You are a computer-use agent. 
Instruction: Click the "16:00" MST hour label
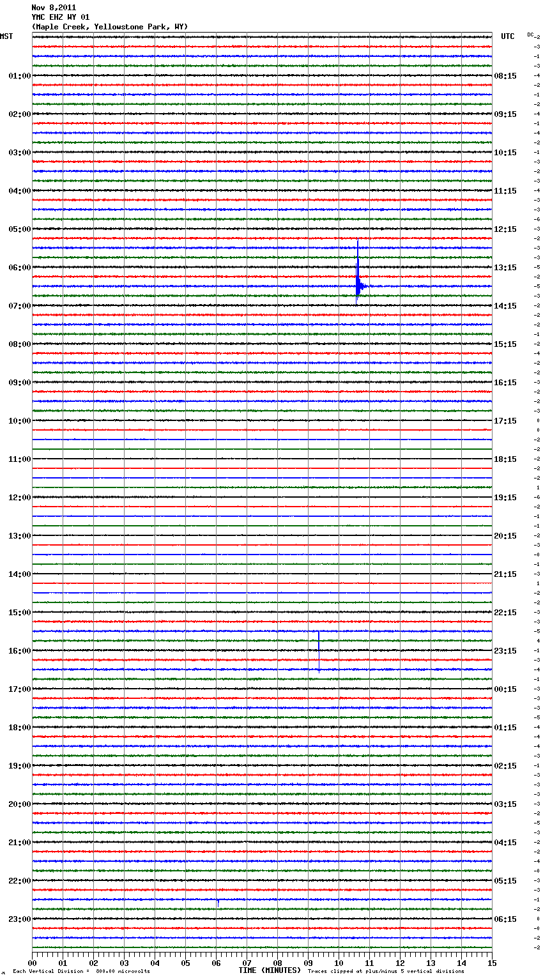tap(20, 651)
